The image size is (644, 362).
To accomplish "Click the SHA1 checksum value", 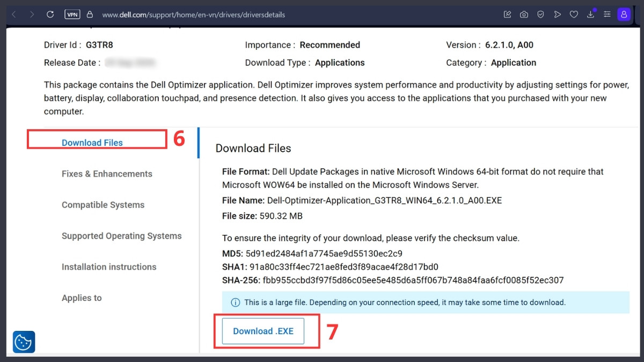I will [x=344, y=267].
